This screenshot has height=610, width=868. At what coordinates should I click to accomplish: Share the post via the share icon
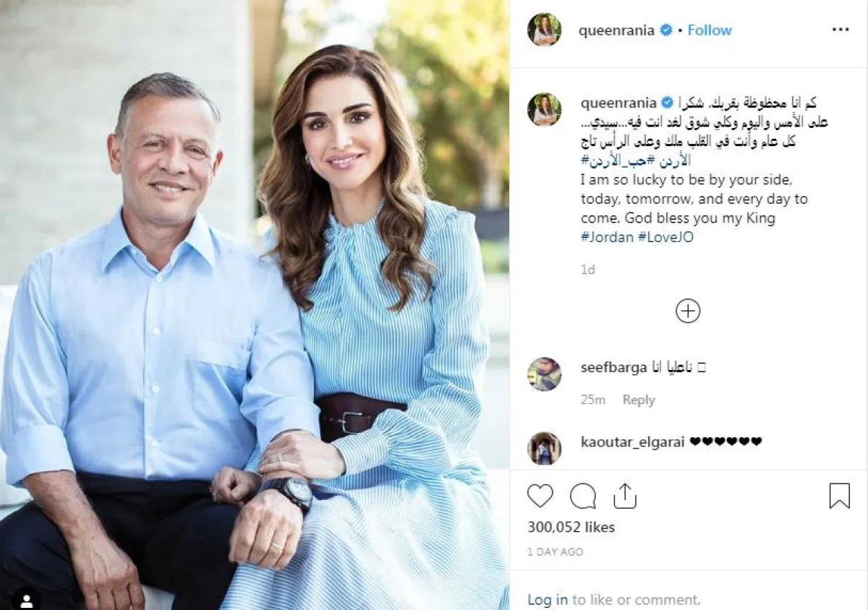(x=624, y=496)
